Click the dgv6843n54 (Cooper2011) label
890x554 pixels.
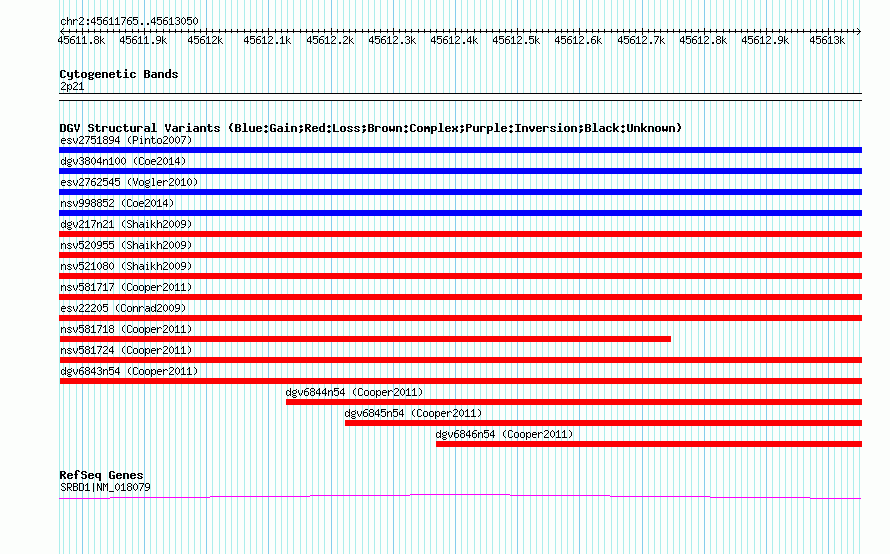pyautogui.click(x=129, y=371)
